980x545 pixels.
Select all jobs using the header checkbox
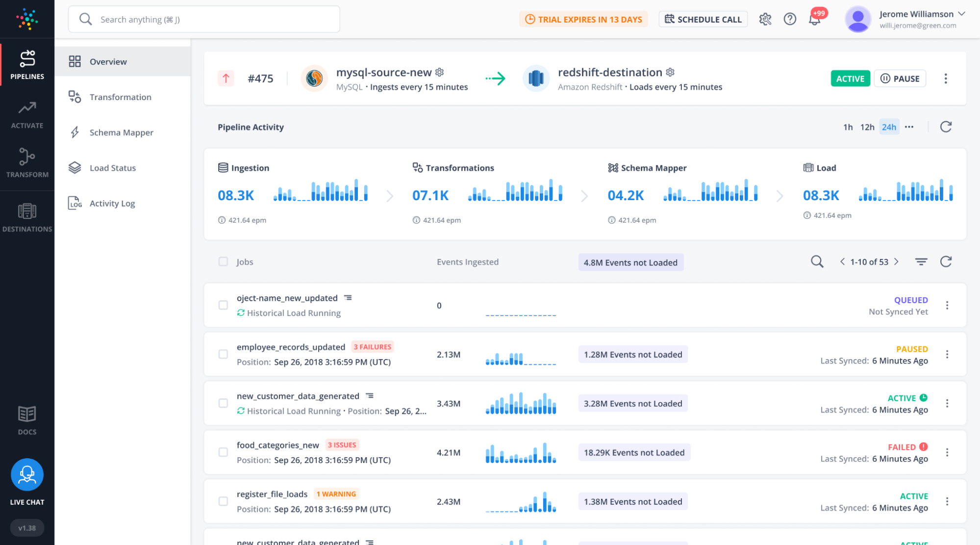pos(224,261)
